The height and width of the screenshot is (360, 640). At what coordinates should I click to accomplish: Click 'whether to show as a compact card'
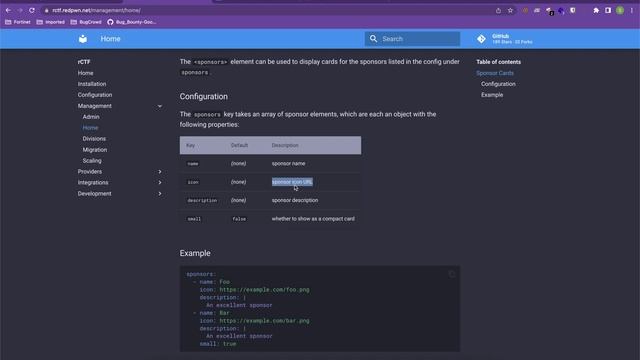click(313, 219)
